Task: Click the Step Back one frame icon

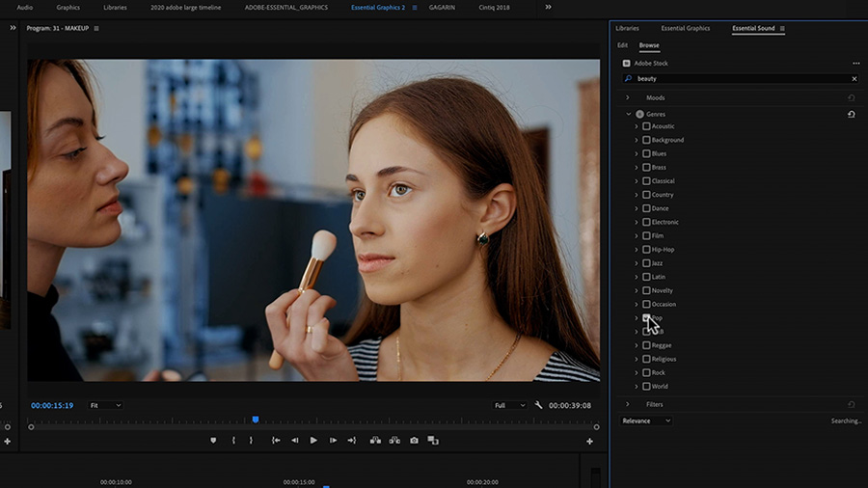Action: tap(294, 441)
